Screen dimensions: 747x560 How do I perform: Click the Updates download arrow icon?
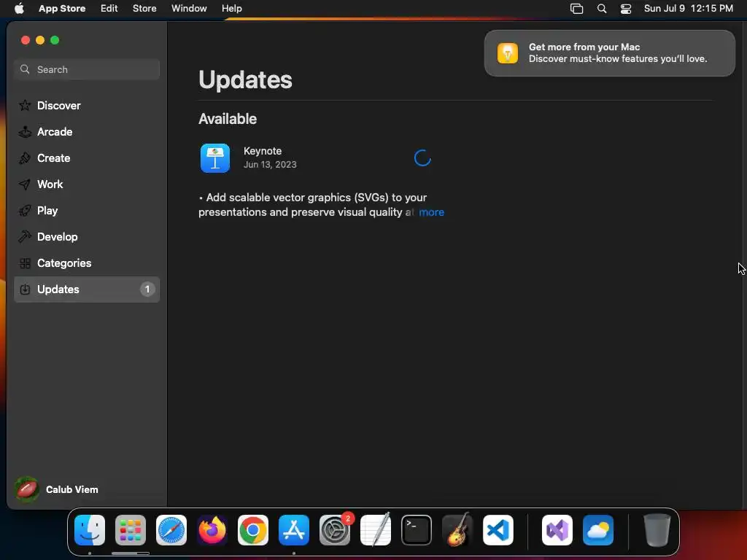25,289
